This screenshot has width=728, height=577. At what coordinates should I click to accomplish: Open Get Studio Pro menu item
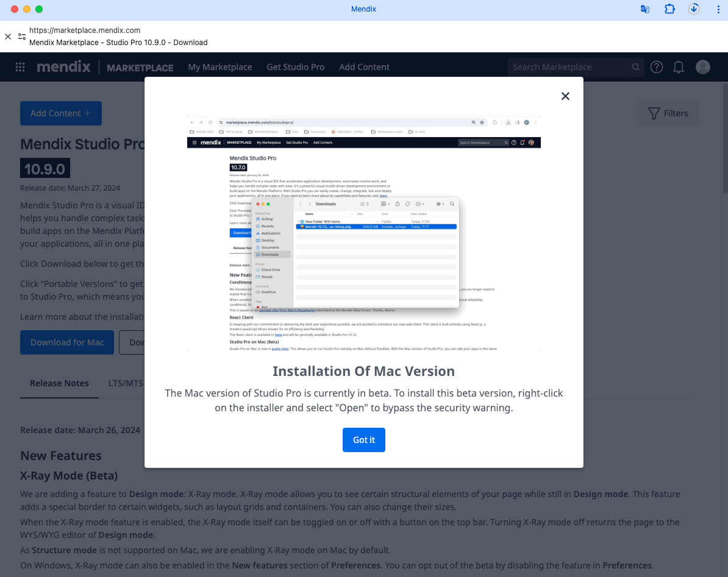(295, 67)
